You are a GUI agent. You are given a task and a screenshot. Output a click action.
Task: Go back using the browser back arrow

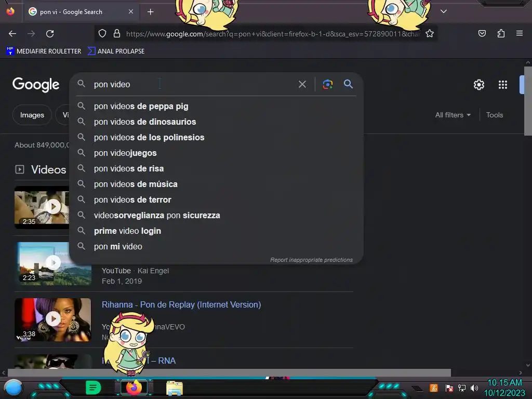point(12,34)
